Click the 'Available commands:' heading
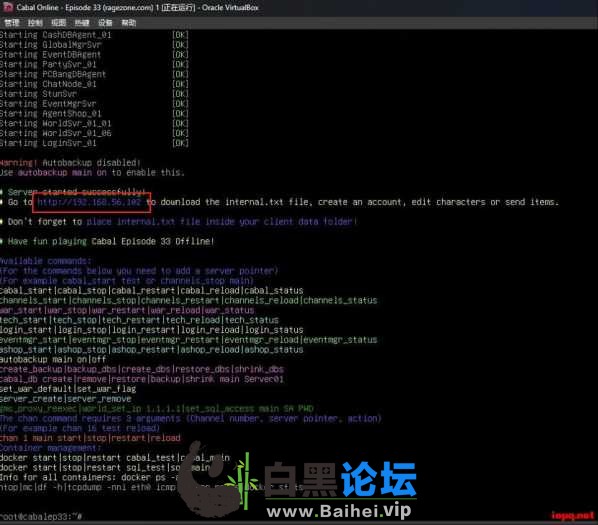This screenshot has height=525, width=598. click(x=45, y=261)
